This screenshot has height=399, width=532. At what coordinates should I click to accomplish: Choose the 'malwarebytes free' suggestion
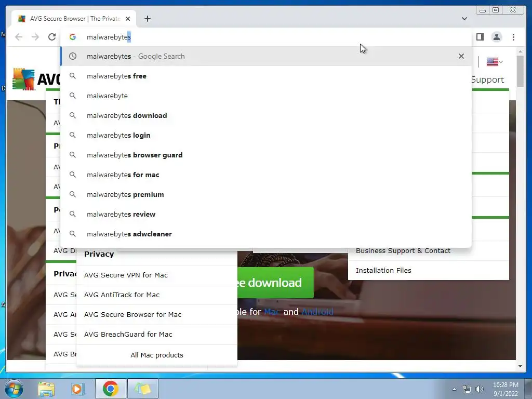[x=266, y=76]
